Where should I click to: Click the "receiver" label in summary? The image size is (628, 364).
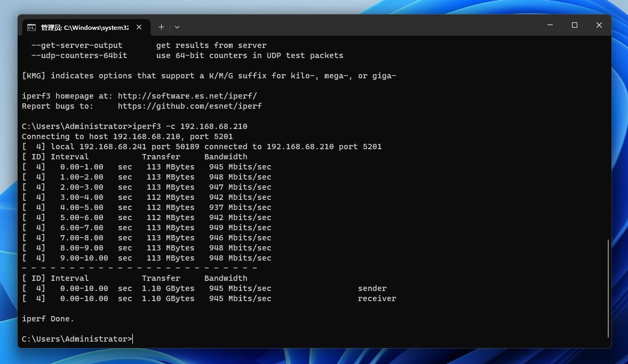(x=377, y=298)
